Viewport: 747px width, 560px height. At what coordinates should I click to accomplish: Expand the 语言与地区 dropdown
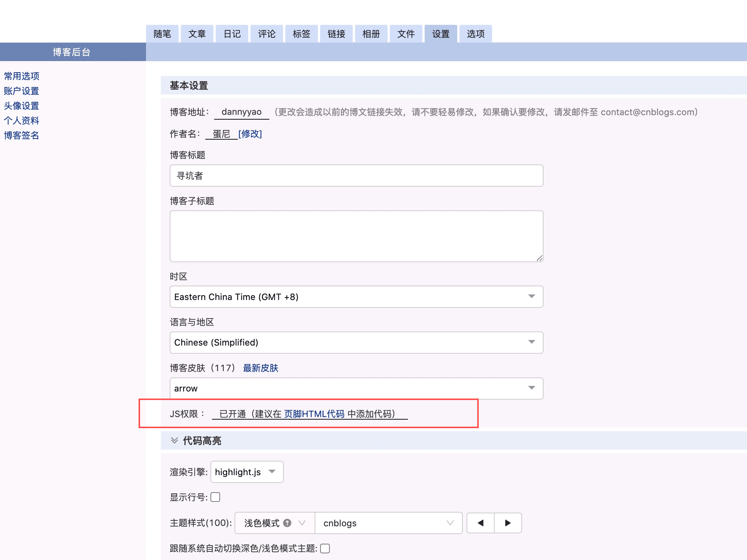532,342
